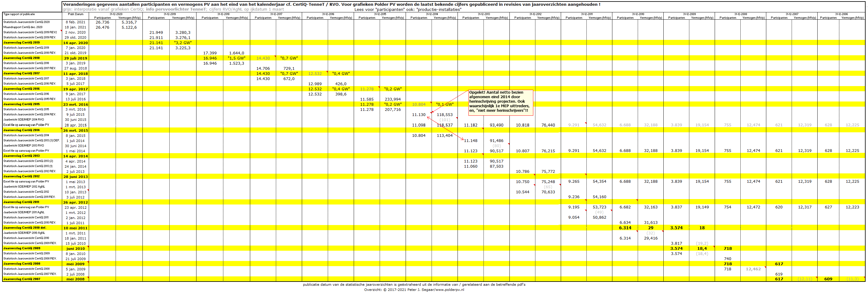Image resolution: width=868 pixels, height=293 pixels.
Task: Click the cell 75,772
Action: 548,172
